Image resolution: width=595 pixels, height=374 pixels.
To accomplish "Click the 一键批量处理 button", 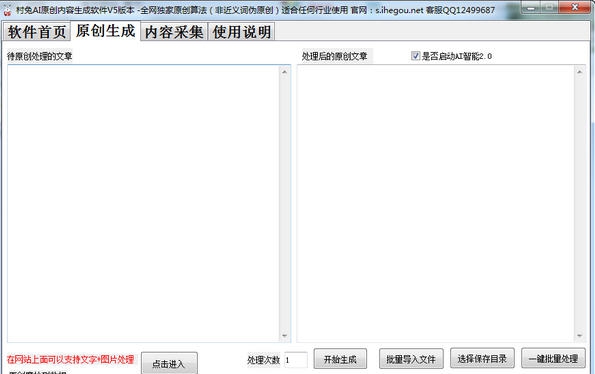I will (553, 358).
